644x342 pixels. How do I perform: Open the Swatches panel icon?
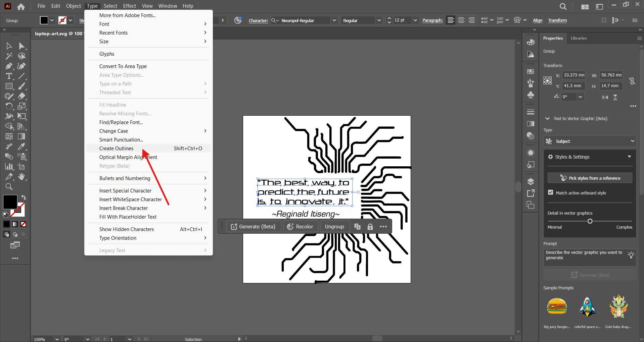pyautogui.click(x=531, y=72)
